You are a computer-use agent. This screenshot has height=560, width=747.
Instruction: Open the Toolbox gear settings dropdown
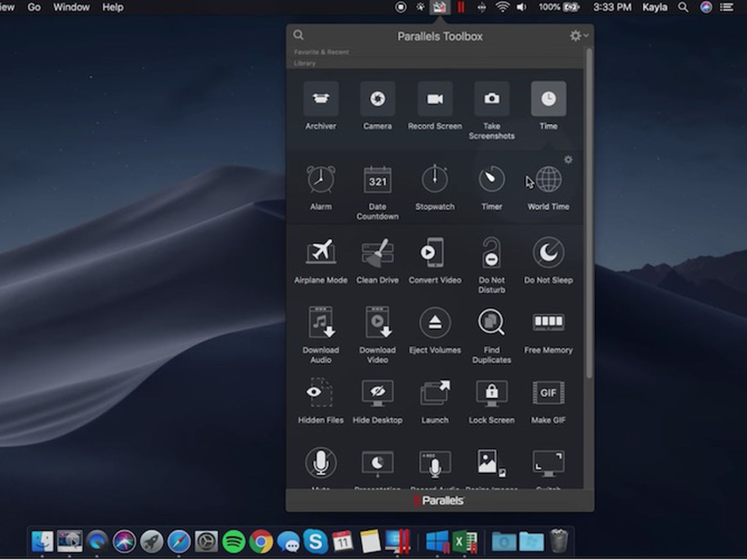579,36
